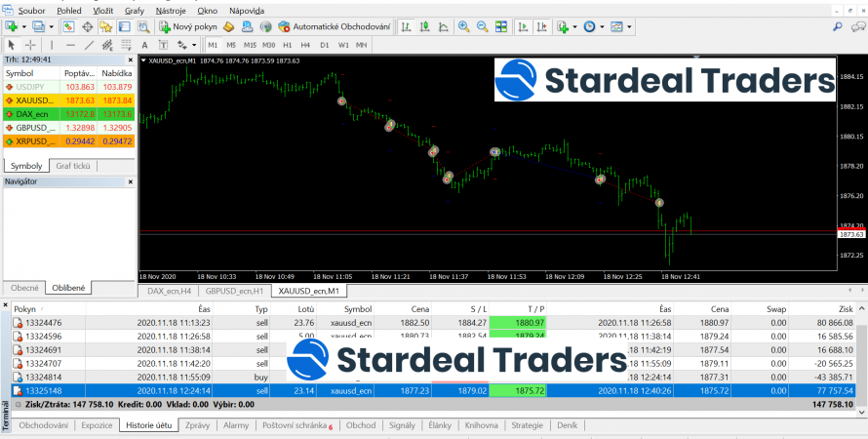Open the search magnifier icon
The image size is (868, 439).
838,26
